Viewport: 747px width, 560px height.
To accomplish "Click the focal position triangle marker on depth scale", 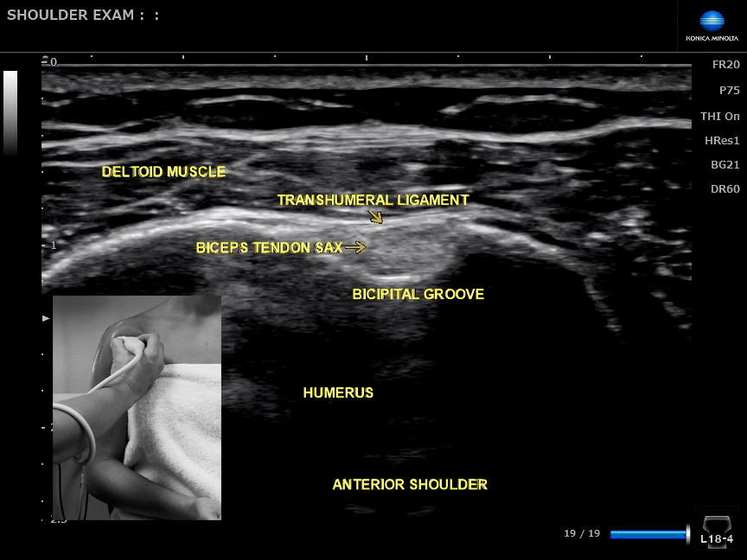I will click(x=47, y=319).
